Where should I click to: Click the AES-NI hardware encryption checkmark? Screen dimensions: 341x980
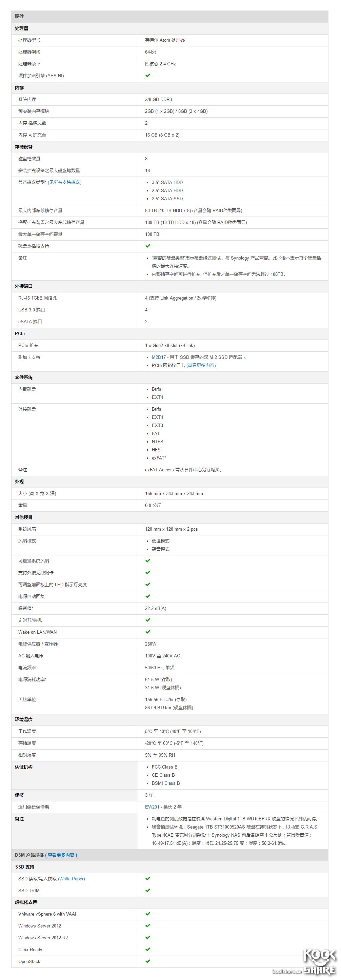(x=148, y=75)
